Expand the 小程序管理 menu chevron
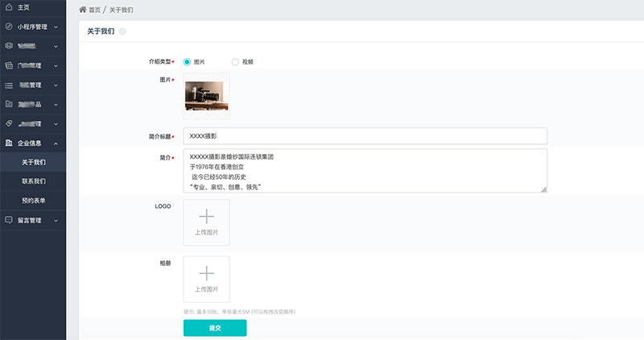 56,27
